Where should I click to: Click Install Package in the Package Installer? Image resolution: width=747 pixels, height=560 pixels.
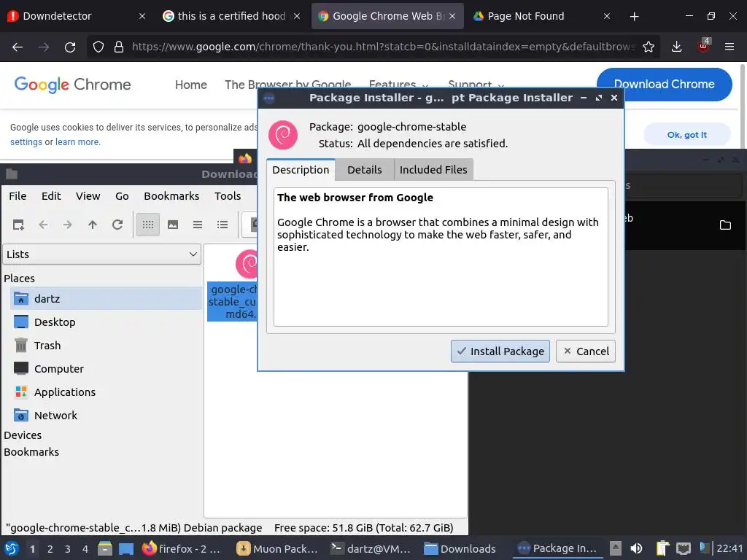tap(500, 351)
